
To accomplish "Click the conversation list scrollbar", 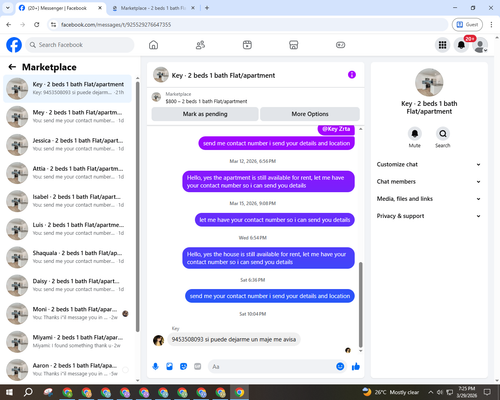I will pyautogui.click(x=137, y=207).
